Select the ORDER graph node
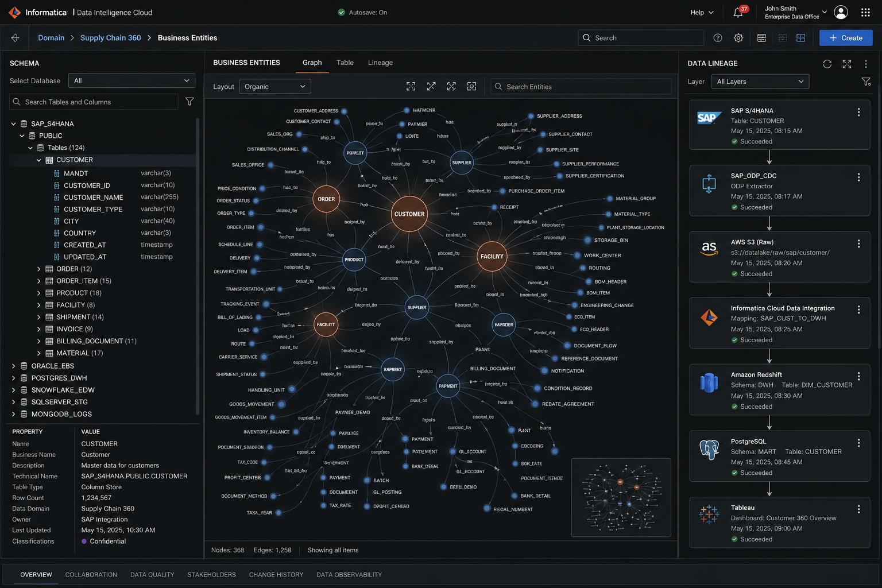 click(326, 199)
